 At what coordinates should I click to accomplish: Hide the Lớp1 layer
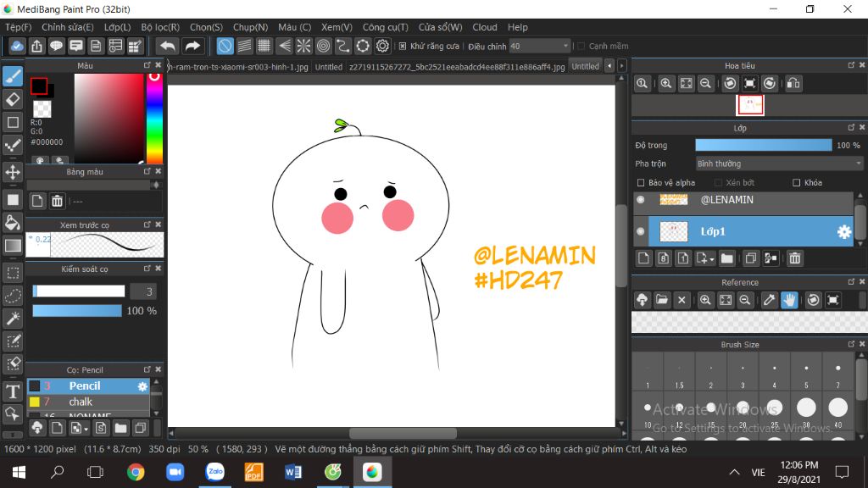641,232
